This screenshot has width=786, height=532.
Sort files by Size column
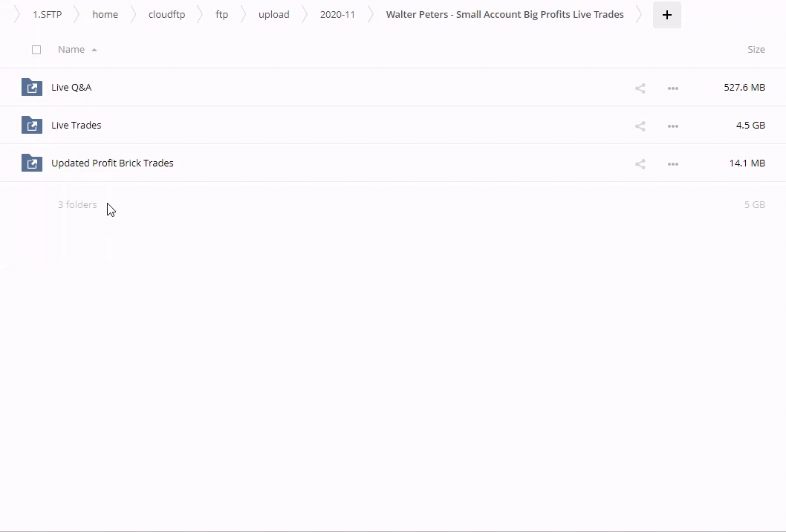[x=756, y=50]
